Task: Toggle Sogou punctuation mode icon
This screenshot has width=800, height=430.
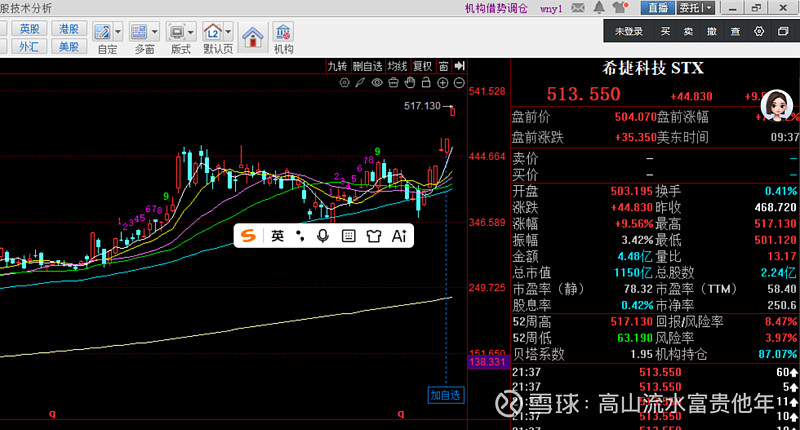Action: click(x=301, y=236)
